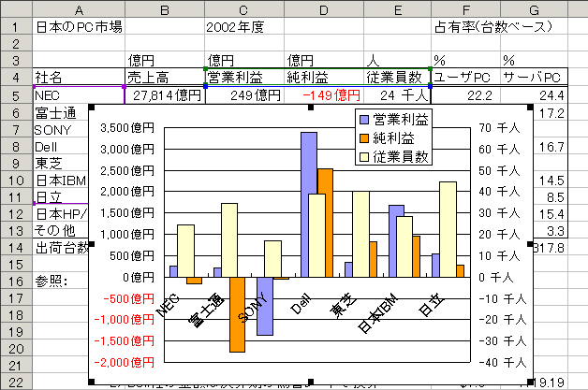Image resolution: width=588 pixels, height=390 pixels.
Task: Click the chart legend box
Action: [394, 137]
